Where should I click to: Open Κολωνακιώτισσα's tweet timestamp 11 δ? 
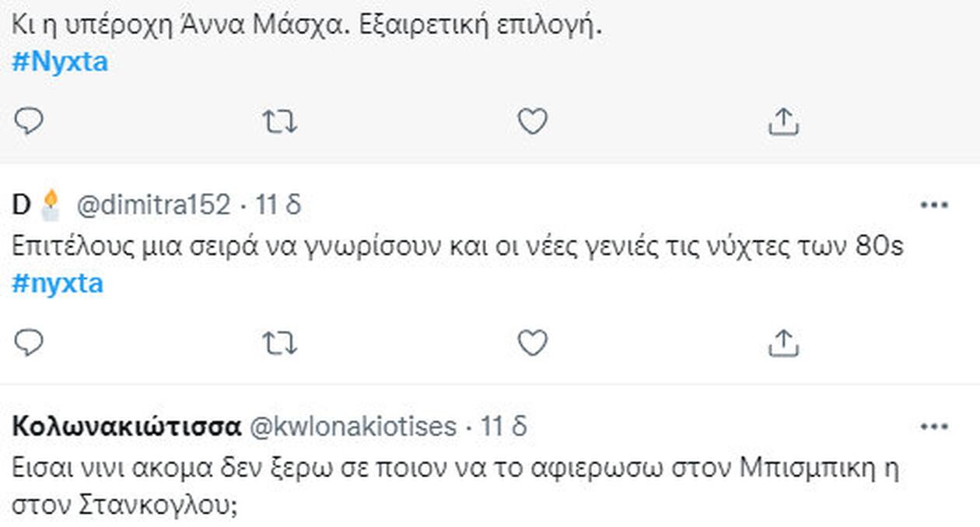pos(504,427)
